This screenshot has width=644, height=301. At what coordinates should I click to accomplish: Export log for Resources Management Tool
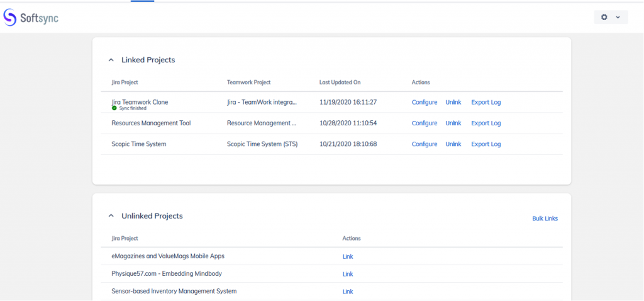486,123
